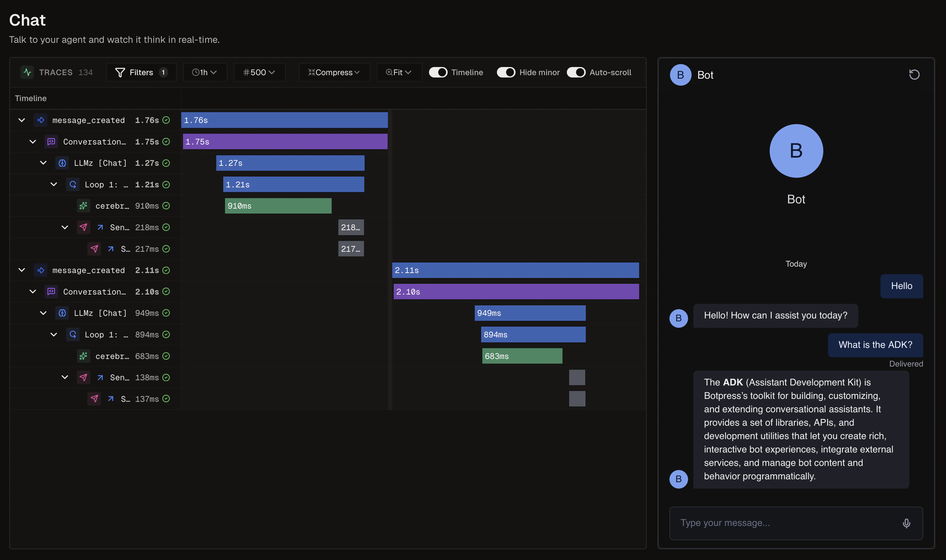Viewport: 946px width, 560px height.
Task: Click the Loop 1 refresh icon
Action: [73, 184]
